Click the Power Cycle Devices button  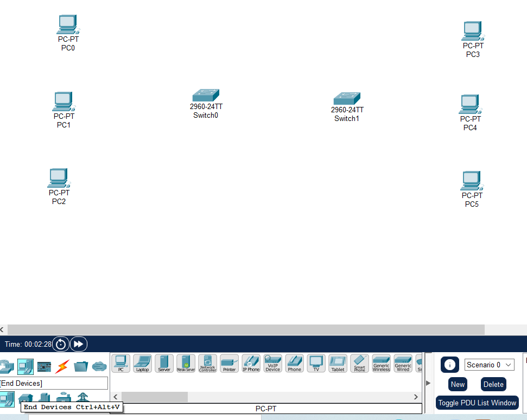pos(61,344)
